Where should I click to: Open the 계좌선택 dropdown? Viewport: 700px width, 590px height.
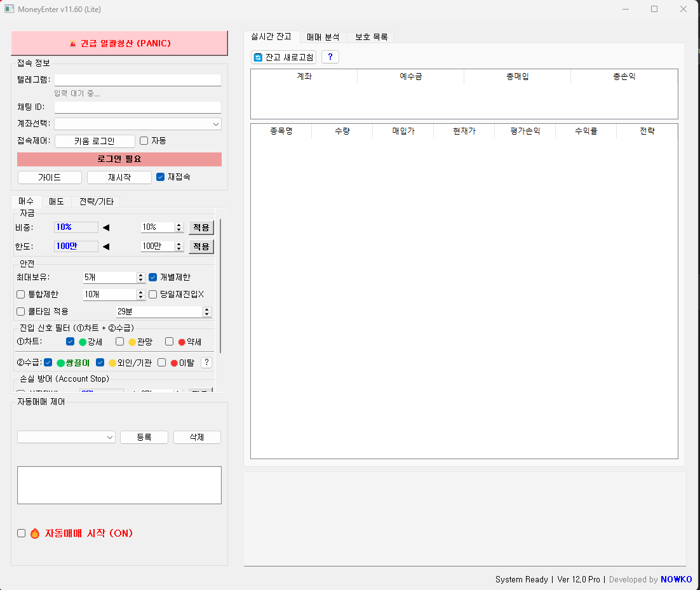coord(216,123)
